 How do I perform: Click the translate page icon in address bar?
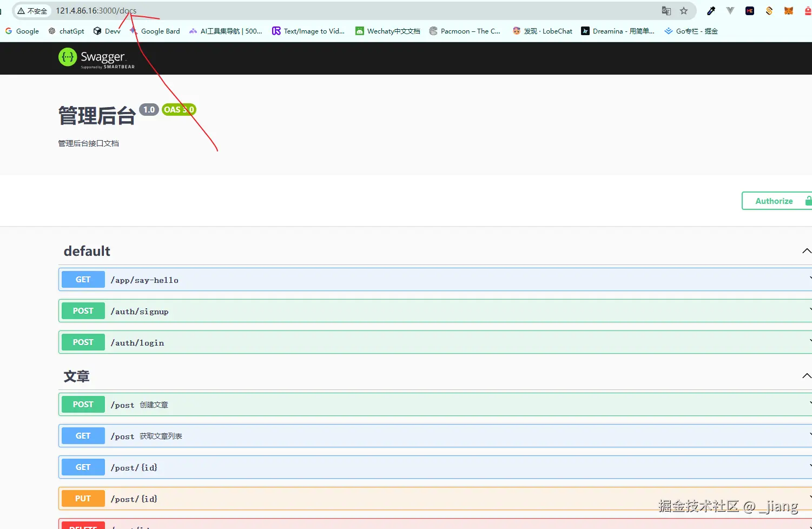[x=666, y=11]
